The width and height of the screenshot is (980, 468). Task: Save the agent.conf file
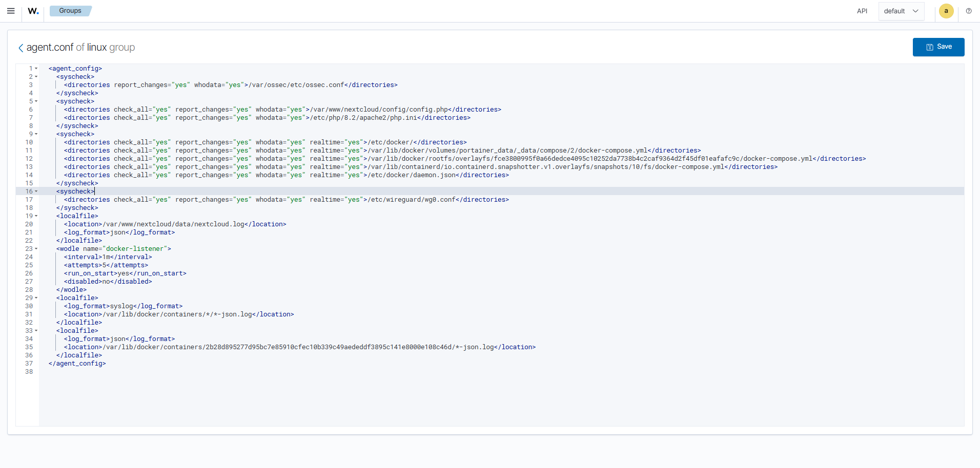click(938, 47)
